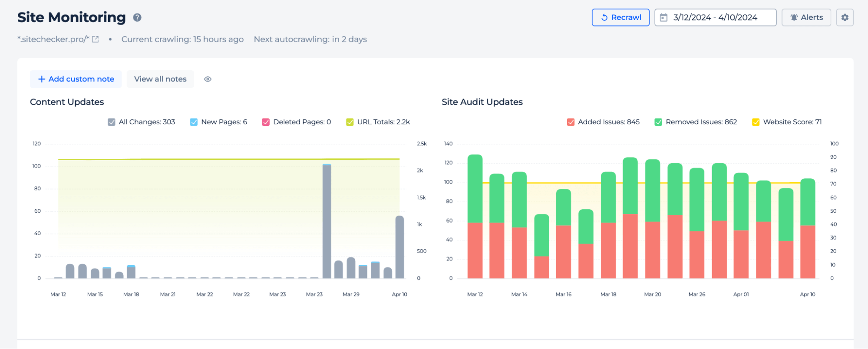Viewport: 868px width, 349px height.
Task: Open the help icon beside Site Monitoring
Action: pos(137,18)
